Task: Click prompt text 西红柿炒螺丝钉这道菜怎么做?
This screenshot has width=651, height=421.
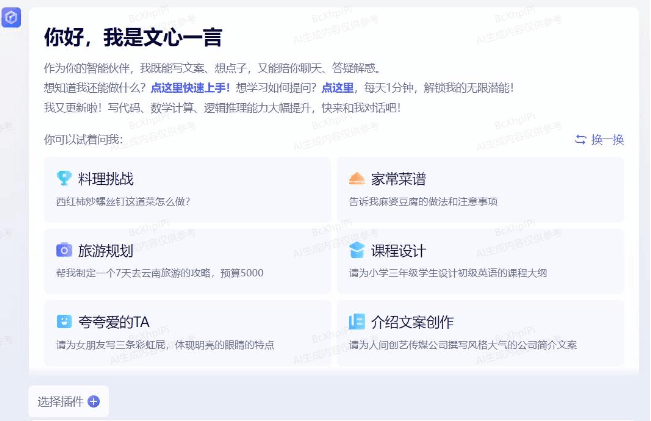Action: pos(123,202)
